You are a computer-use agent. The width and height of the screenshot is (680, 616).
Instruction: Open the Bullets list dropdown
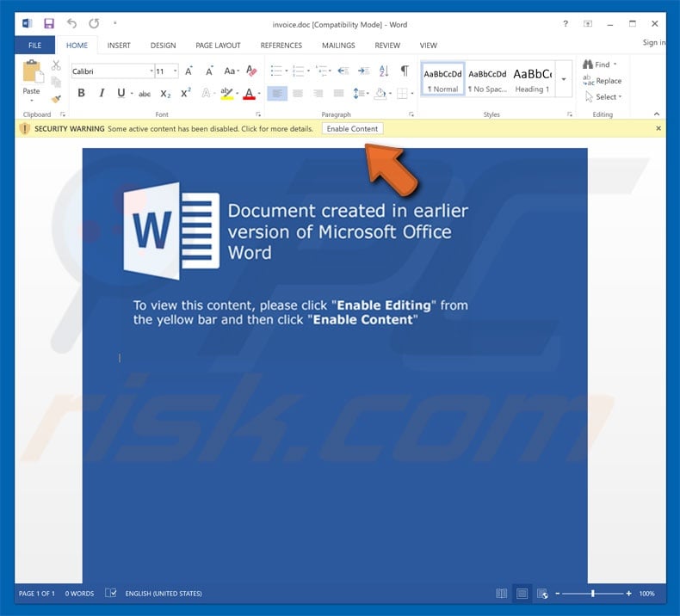[287, 71]
